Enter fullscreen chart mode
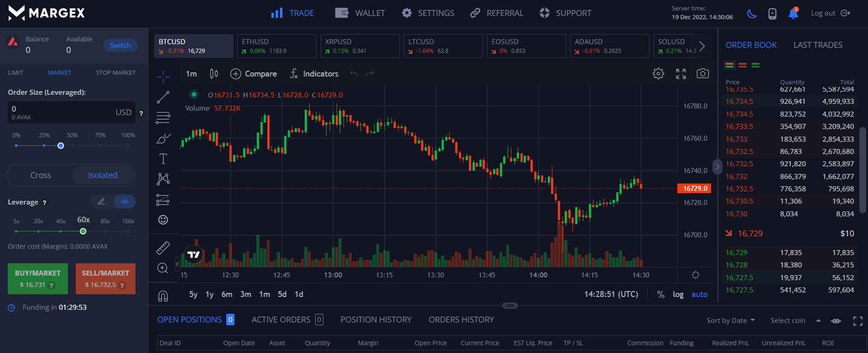This screenshot has width=868, height=353. coord(681,74)
